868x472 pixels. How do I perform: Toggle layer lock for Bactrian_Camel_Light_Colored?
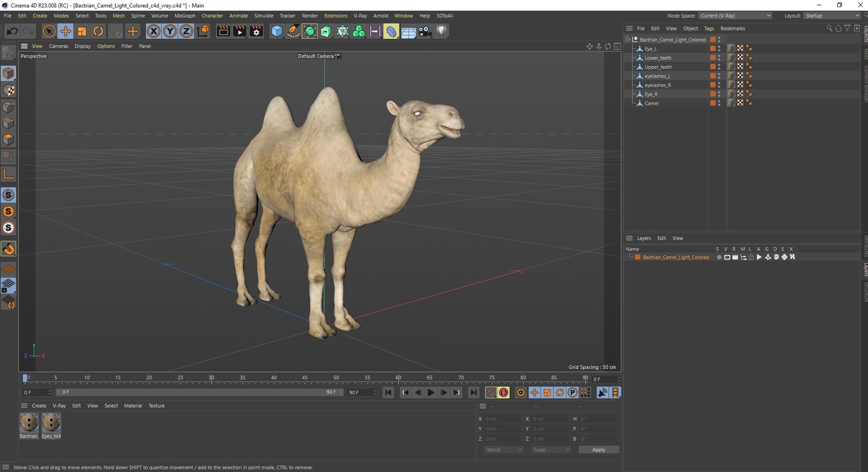751,257
